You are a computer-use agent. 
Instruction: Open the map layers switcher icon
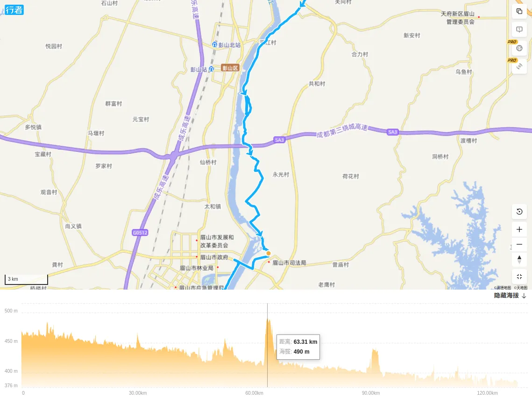click(519, 11)
